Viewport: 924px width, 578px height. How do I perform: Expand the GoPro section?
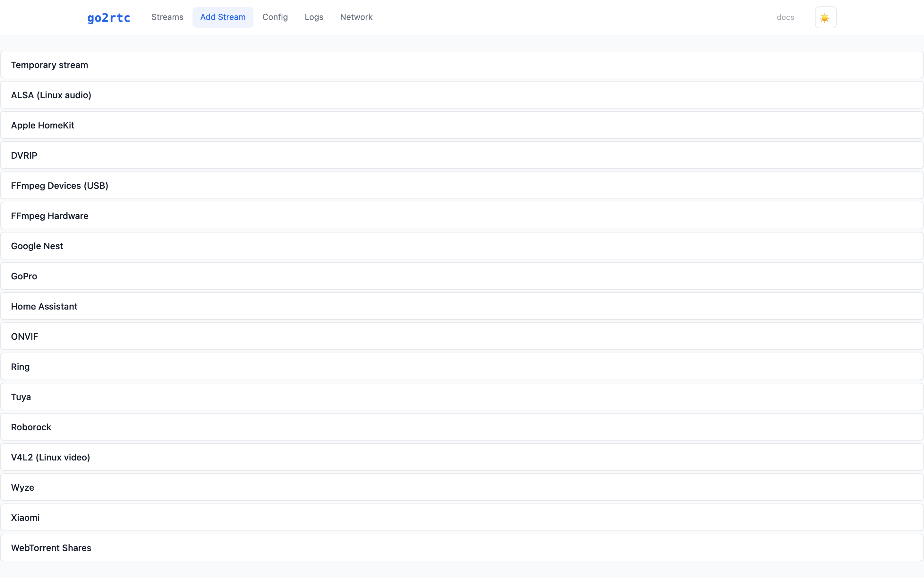coord(462,276)
